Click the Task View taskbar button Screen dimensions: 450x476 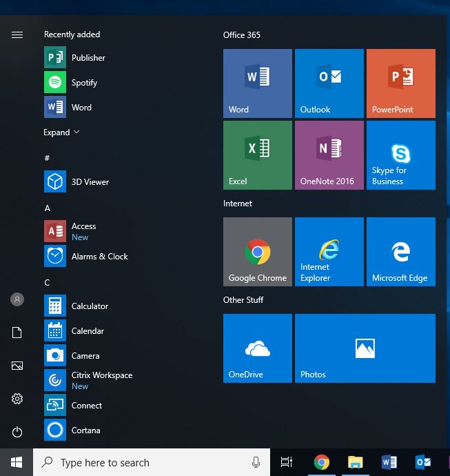(286, 462)
